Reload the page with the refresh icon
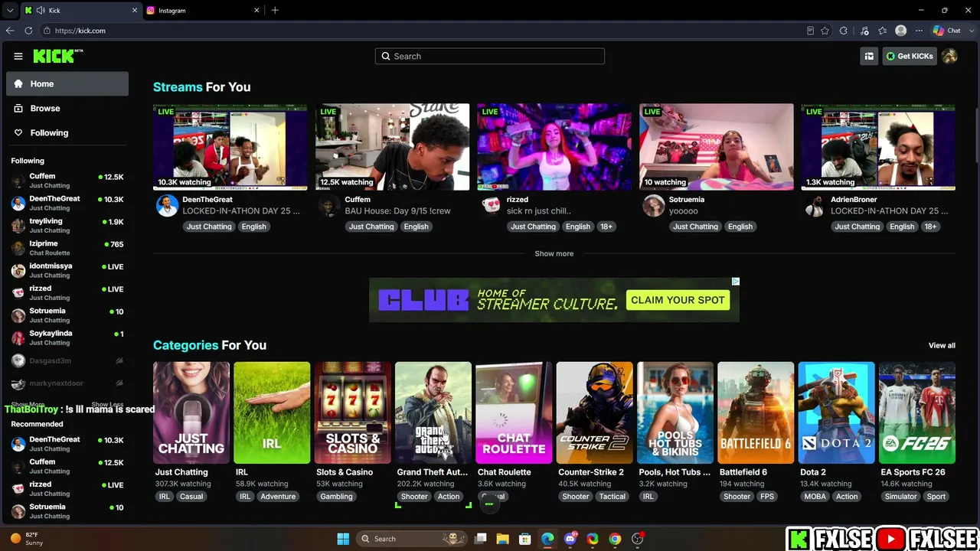 point(28,31)
